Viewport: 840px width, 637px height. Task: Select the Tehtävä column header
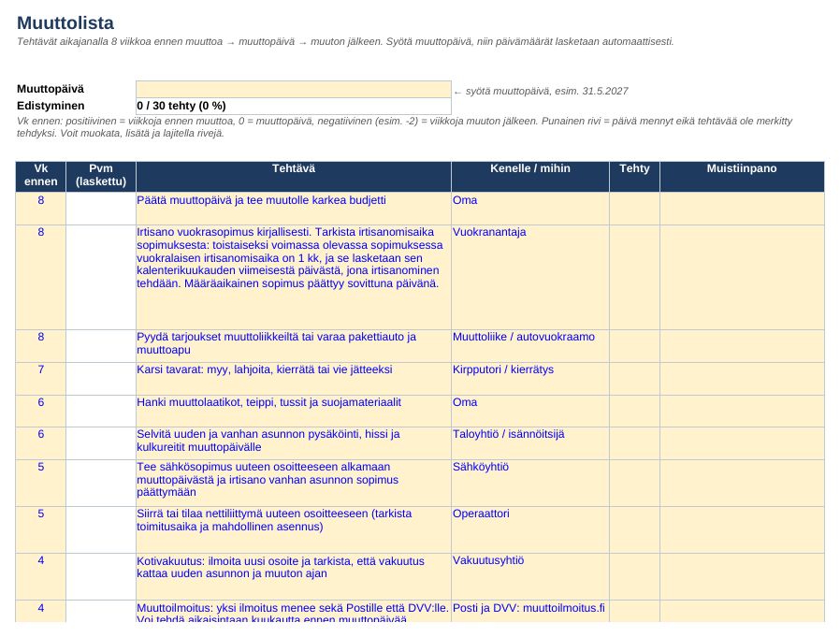294,176
